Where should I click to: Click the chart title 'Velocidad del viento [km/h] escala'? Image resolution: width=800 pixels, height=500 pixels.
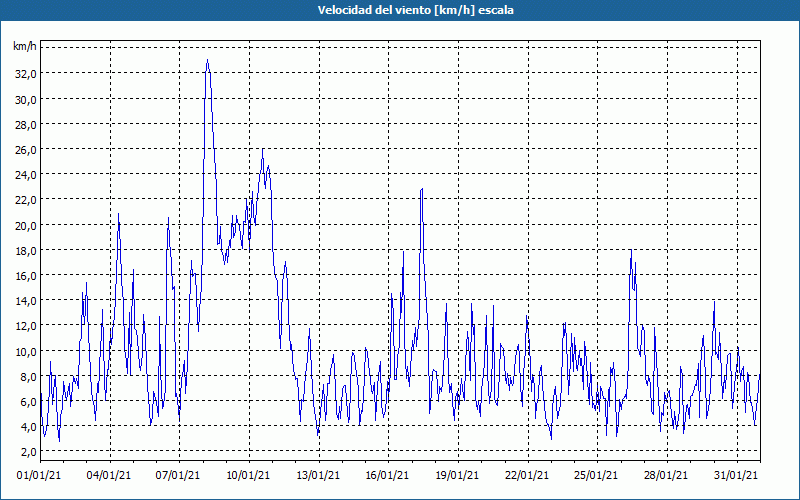tap(415, 10)
